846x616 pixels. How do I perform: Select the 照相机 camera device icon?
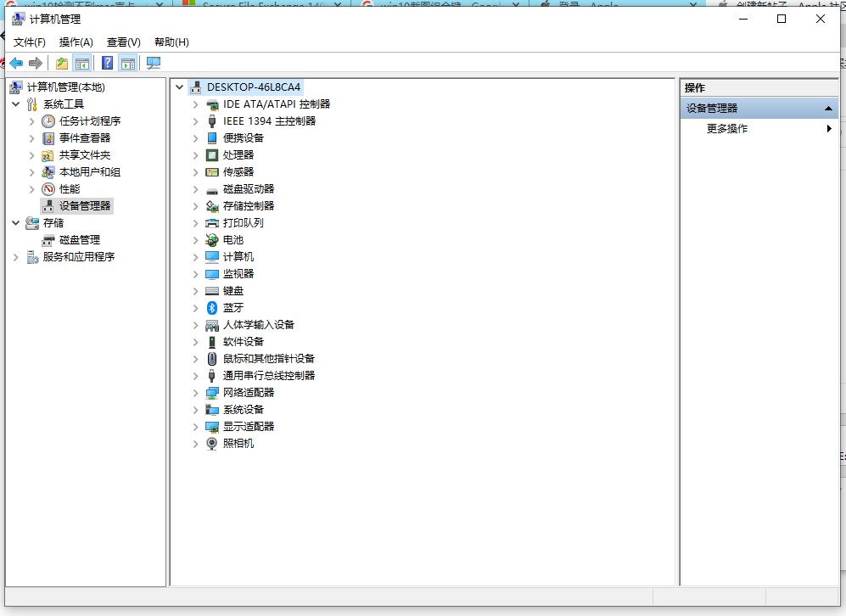pyautogui.click(x=212, y=443)
